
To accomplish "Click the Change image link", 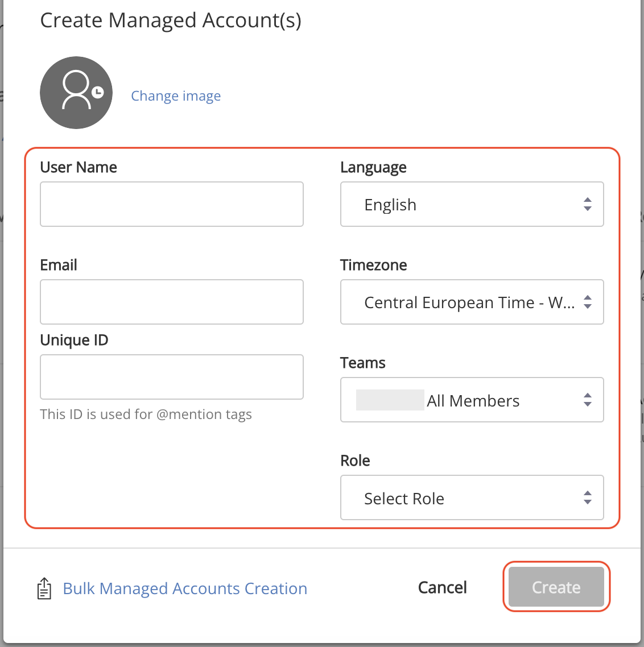I will 176,96.
